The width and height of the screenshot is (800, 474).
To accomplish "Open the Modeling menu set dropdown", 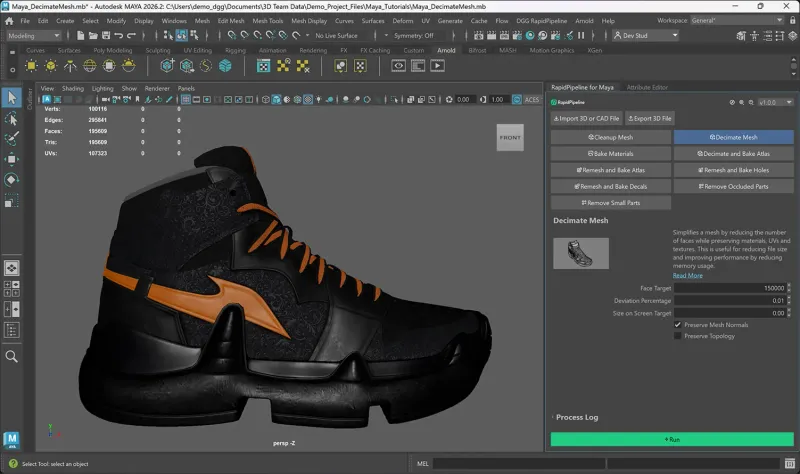I will tap(36, 35).
